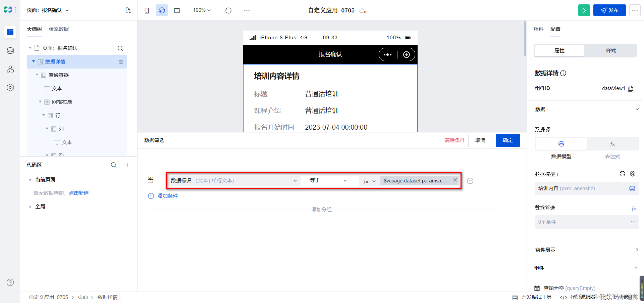Click the mini program capsule menu dots

pyautogui.click(x=388, y=54)
